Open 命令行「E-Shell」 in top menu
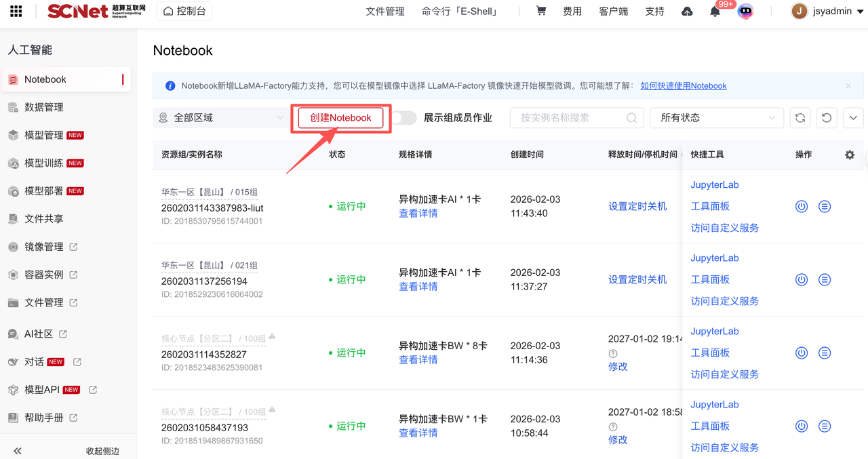The height and width of the screenshot is (459, 868). 460,12
